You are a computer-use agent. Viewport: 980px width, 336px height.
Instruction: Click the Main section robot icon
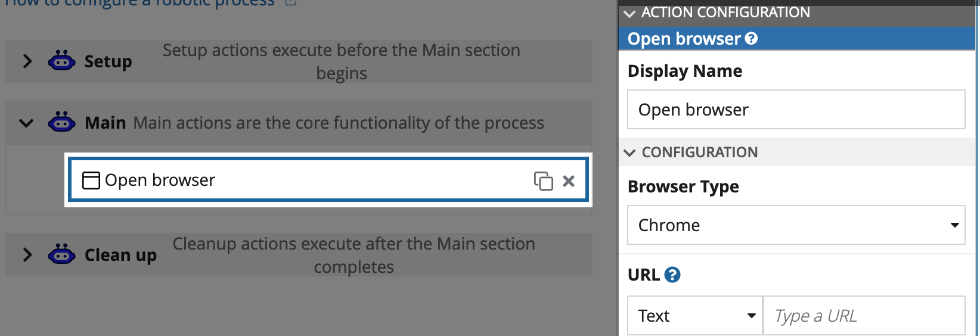click(x=61, y=123)
